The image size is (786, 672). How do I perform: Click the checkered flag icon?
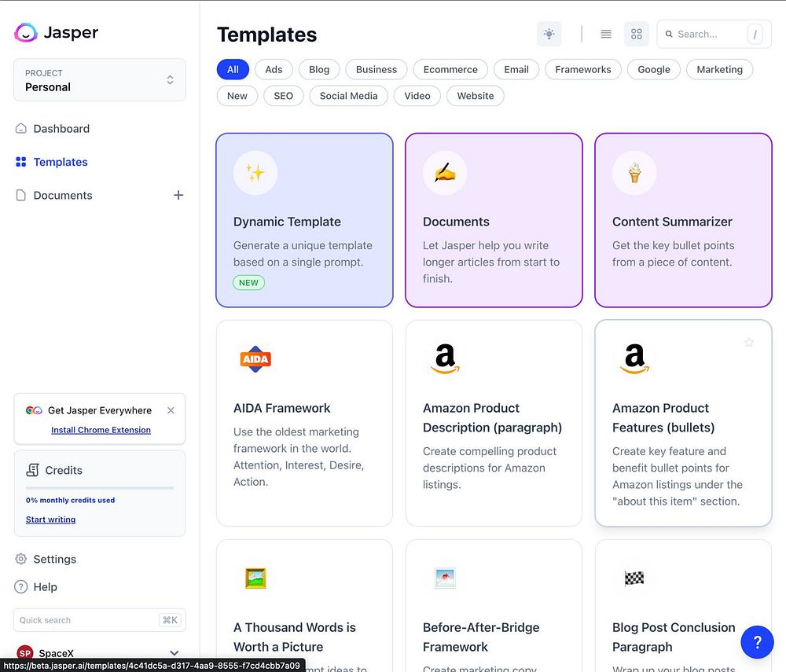634,578
